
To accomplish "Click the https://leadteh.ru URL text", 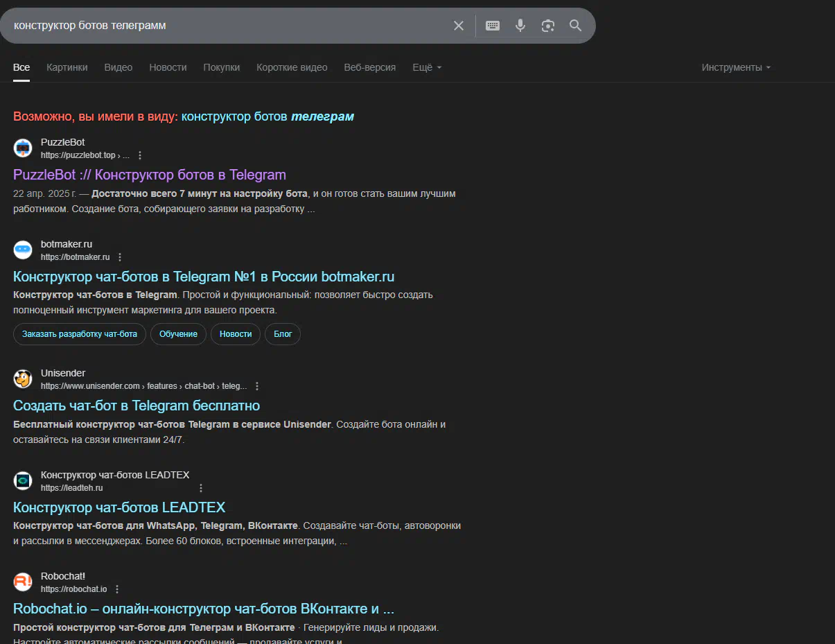I will point(71,488).
